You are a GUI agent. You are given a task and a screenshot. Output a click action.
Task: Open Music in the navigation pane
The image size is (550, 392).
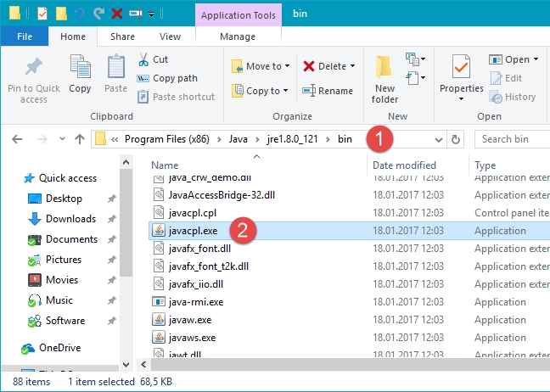tap(50, 300)
